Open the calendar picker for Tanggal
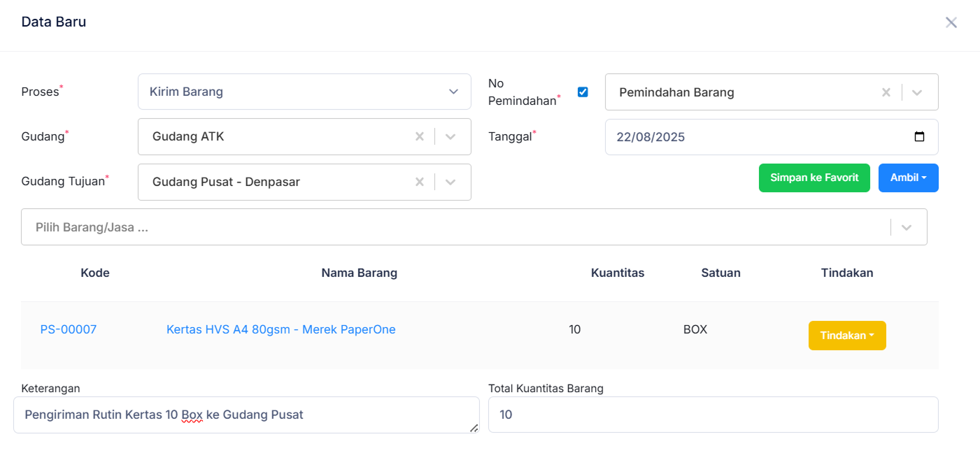Image resolution: width=980 pixels, height=467 pixels. (919, 137)
